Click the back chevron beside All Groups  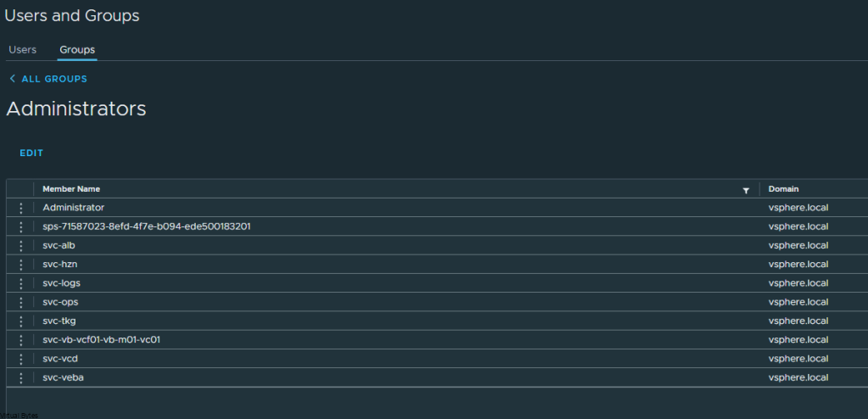(12, 79)
